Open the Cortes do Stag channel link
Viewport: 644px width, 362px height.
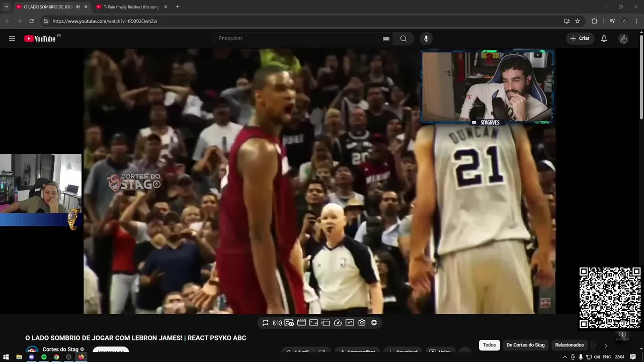coord(60,349)
